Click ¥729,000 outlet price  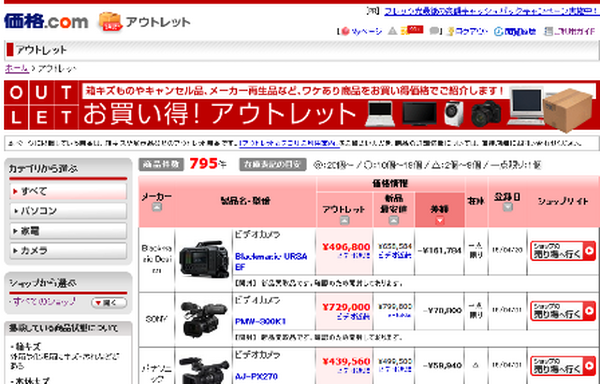(x=346, y=307)
